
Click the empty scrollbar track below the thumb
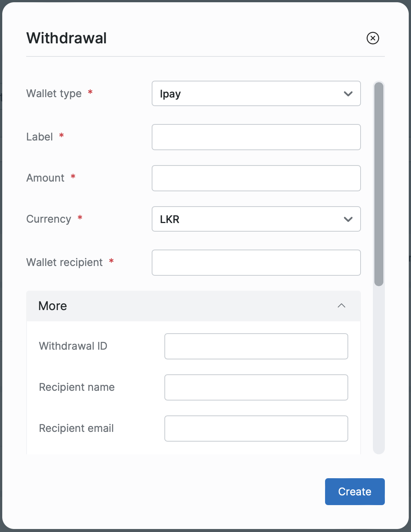click(379, 370)
